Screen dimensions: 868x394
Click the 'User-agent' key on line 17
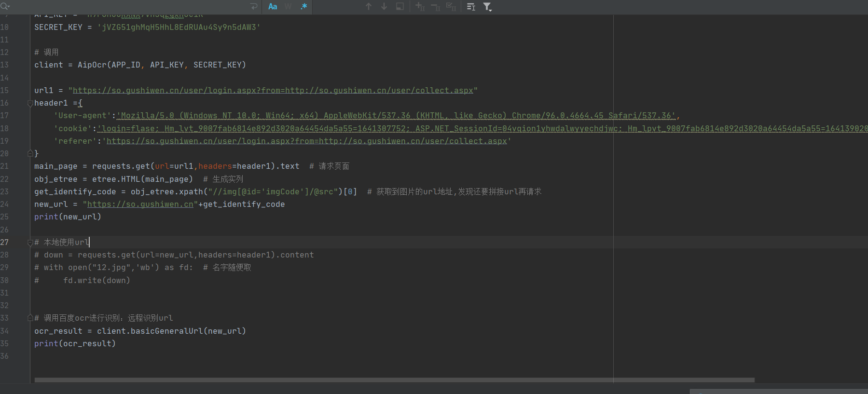pyautogui.click(x=82, y=116)
